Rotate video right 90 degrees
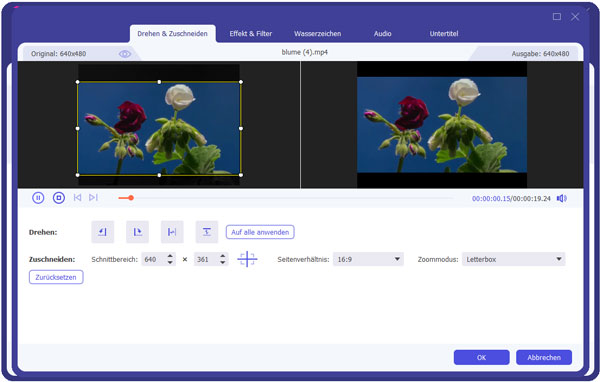This screenshot has width=600, height=382. pyautogui.click(x=137, y=232)
